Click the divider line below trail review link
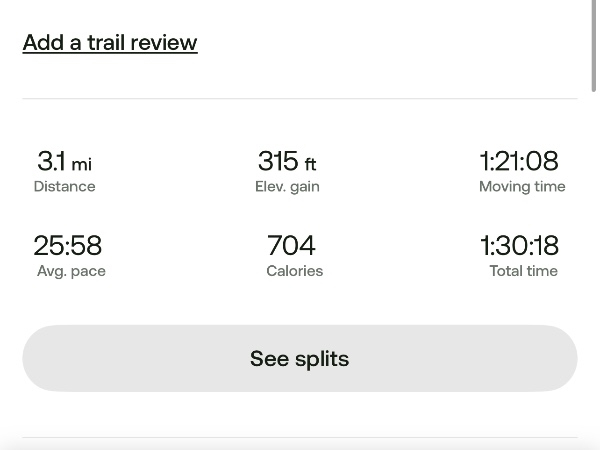The image size is (600, 450). [x=300, y=98]
